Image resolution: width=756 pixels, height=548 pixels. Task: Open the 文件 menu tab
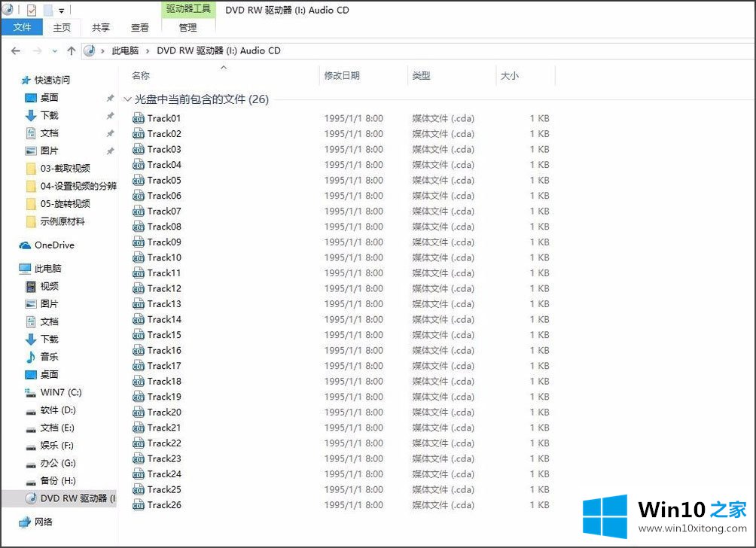22,27
